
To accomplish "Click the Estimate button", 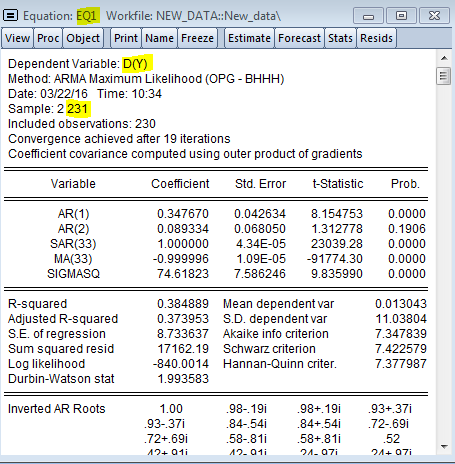I will pyautogui.click(x=249, y=38).
